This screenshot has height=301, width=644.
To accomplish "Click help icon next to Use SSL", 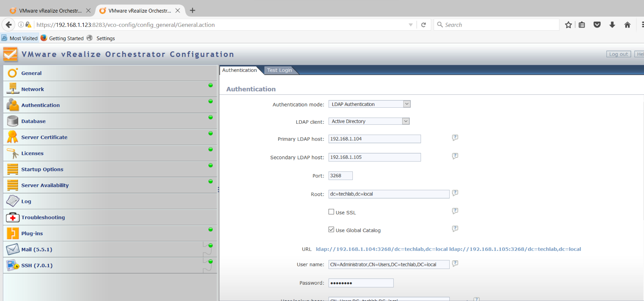I will click(x=455, y=211).
